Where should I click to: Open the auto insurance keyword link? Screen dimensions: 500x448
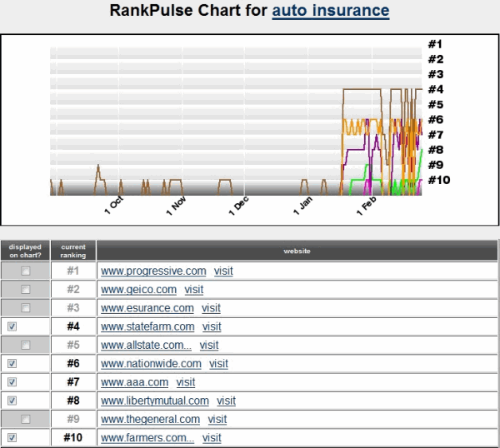click(331, 11)
